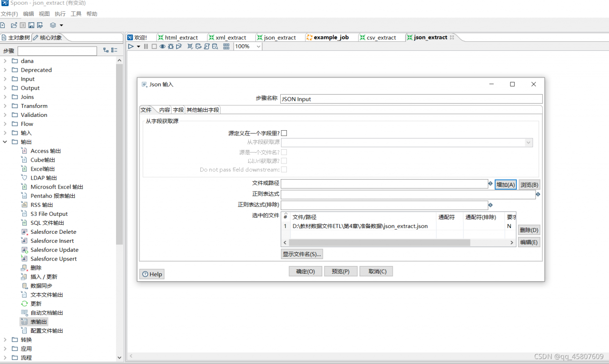
Task: Expand the Deprecated folder
Action: (x=5, y=70)
